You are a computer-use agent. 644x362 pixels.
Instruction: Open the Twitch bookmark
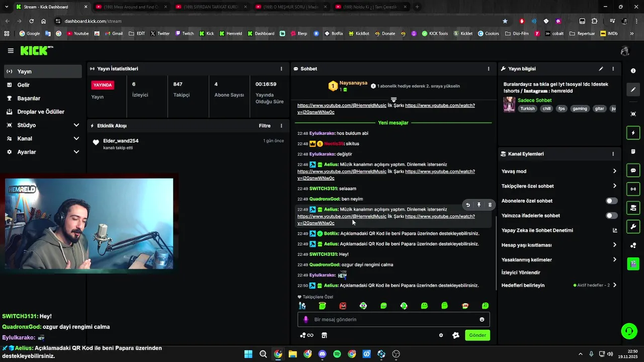coord(184,34)
